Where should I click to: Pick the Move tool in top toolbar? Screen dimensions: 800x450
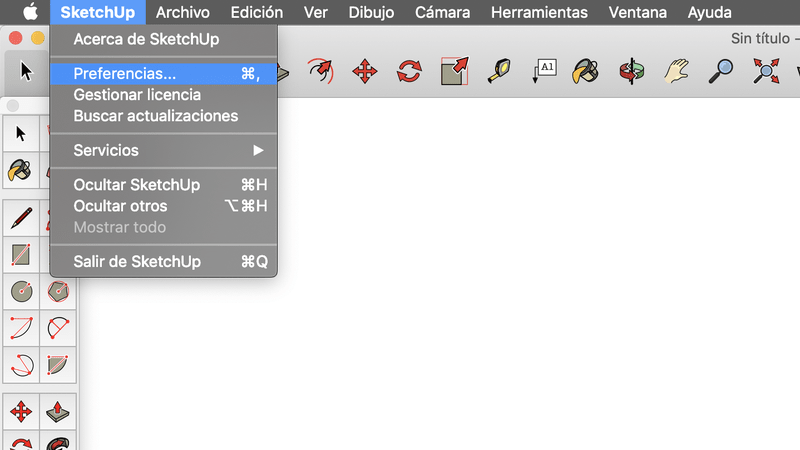(x=364, y=71)
